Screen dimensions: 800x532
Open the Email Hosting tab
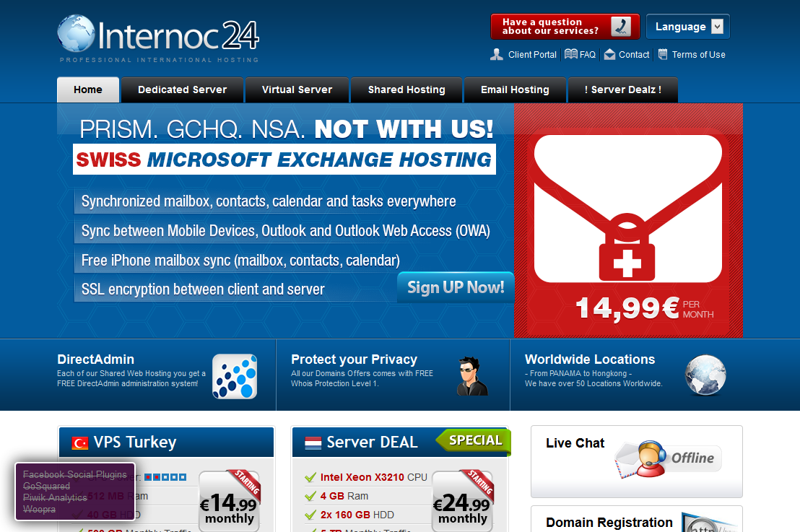pos(515,90)
